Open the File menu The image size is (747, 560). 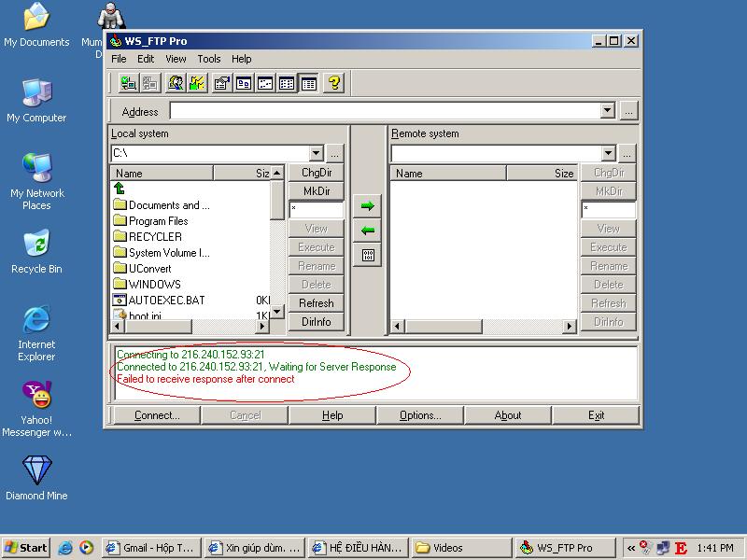click(x=119, y=59)
